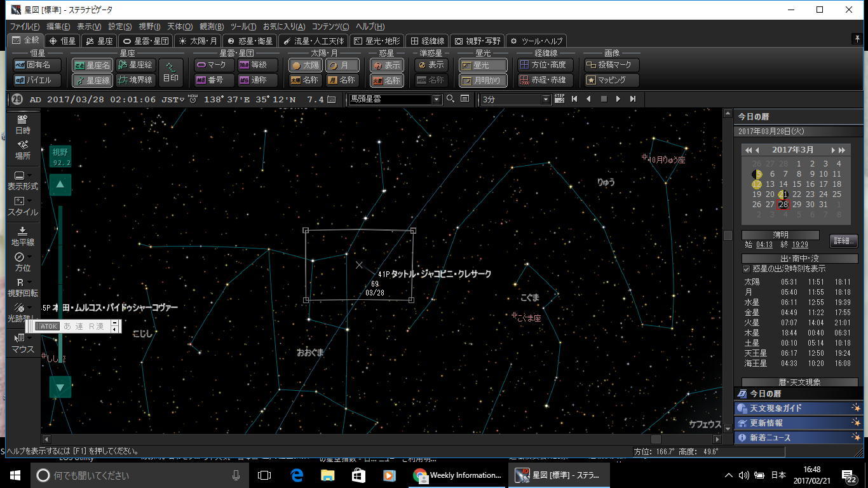Jump to last frame in time animation
Viewport: 868px width, 488px height.
pyautogui.click(x=633, y=99)
